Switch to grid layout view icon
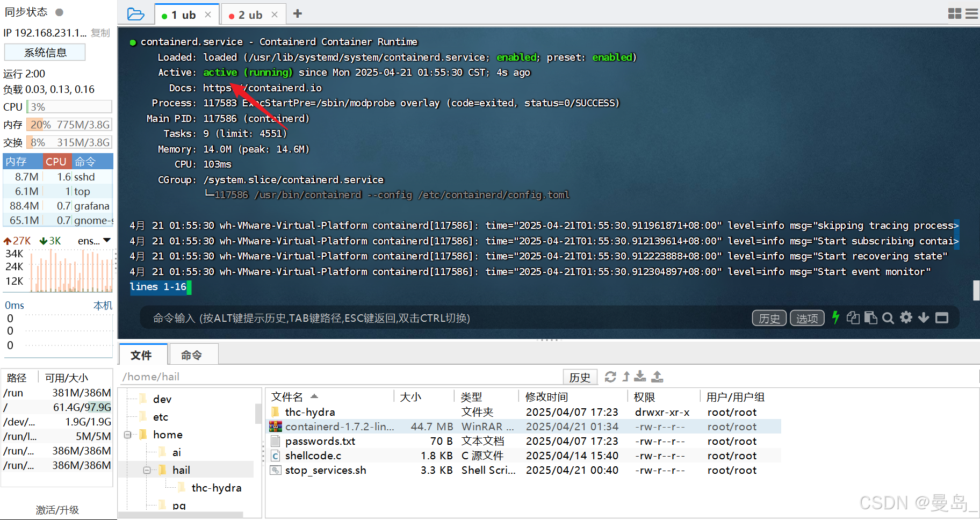 (955, 14)
